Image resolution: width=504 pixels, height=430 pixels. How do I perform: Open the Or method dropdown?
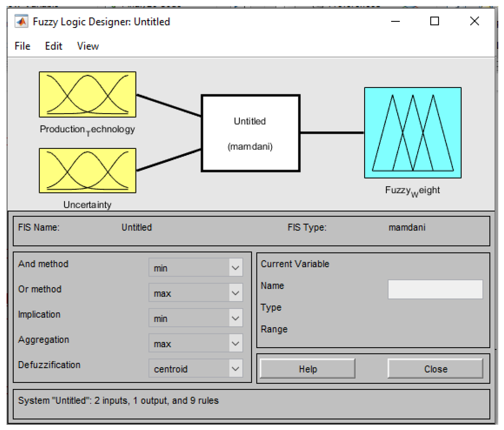click(x=196, y=292)
